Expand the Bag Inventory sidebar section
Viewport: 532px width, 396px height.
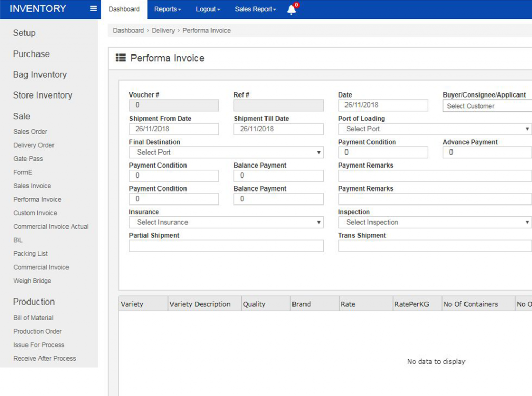[x=40, y=75]
